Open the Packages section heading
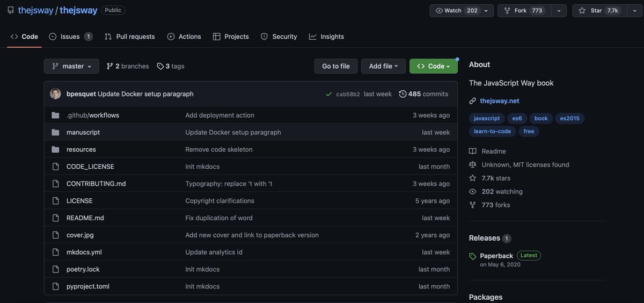Viewport: 644px width, 303px height. coord(486,297)
